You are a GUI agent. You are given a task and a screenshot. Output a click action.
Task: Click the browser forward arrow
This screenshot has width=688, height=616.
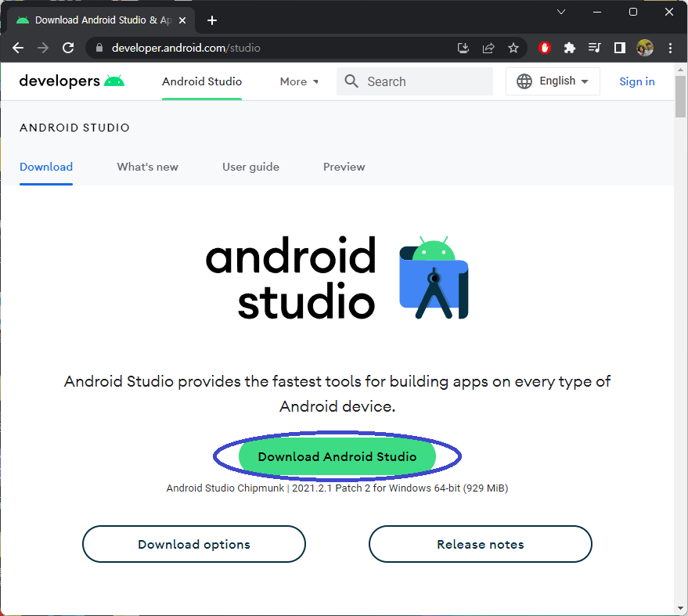click(43, 48)
